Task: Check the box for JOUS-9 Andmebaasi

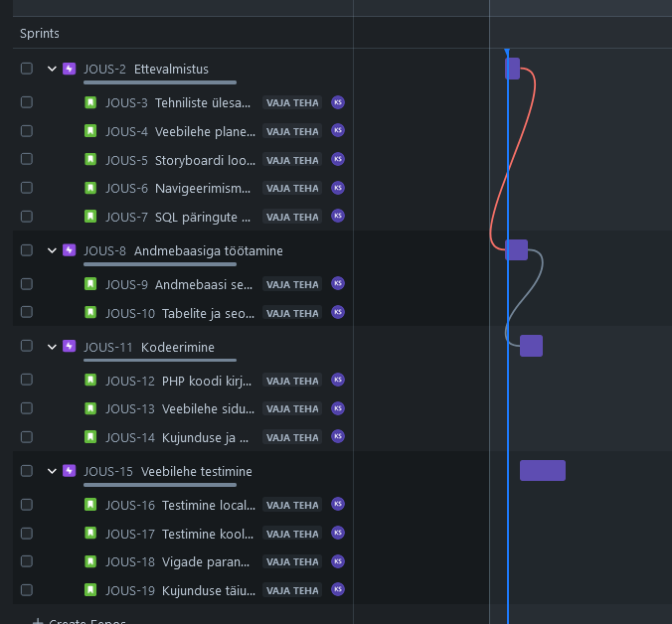Action: click(x=27, y=284)
